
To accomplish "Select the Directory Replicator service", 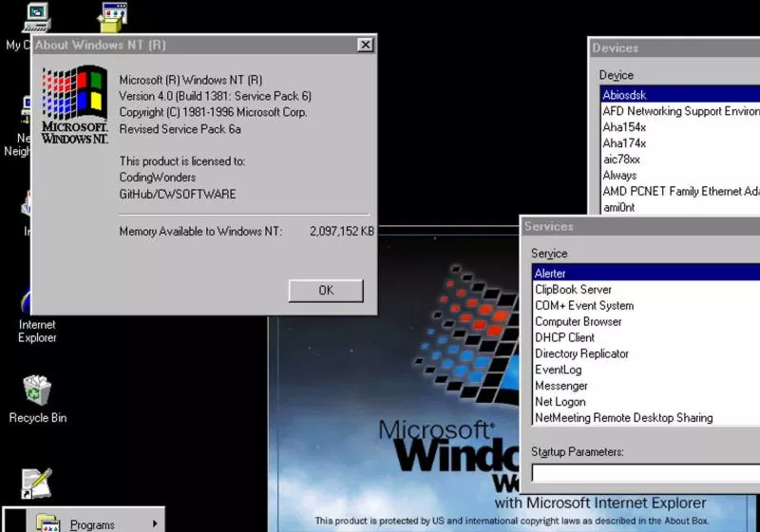I will (646, 353).
